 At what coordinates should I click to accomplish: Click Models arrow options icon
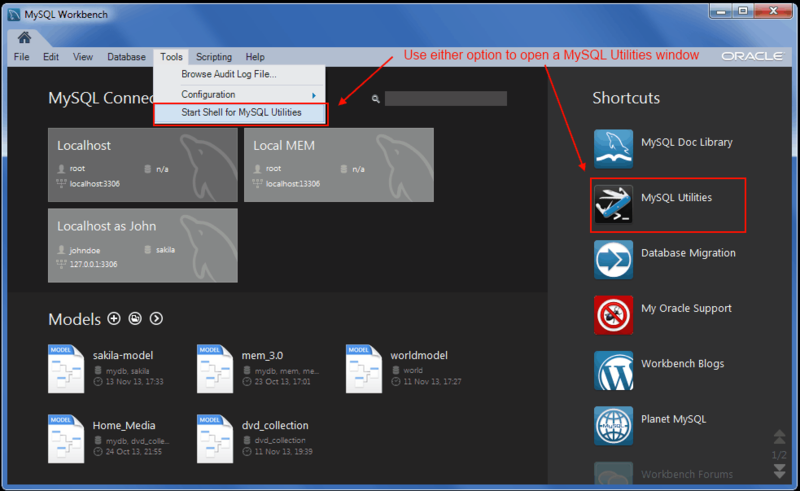[x=156, y=318]
